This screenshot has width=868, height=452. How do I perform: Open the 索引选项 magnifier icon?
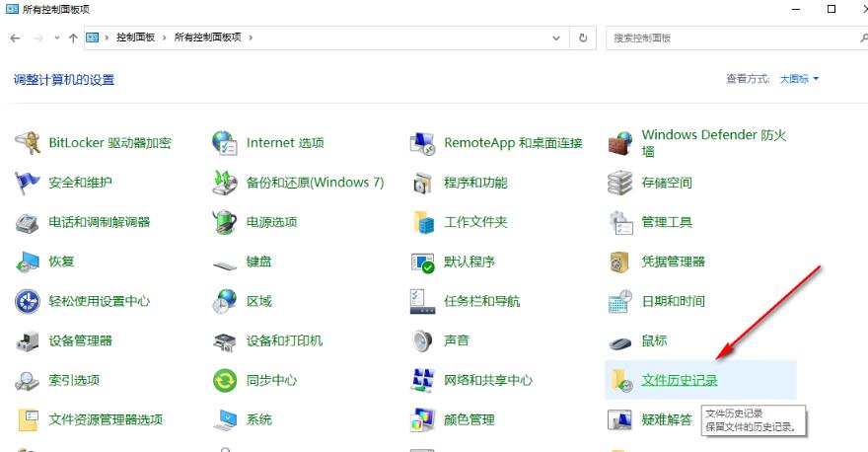coord(28,381)
